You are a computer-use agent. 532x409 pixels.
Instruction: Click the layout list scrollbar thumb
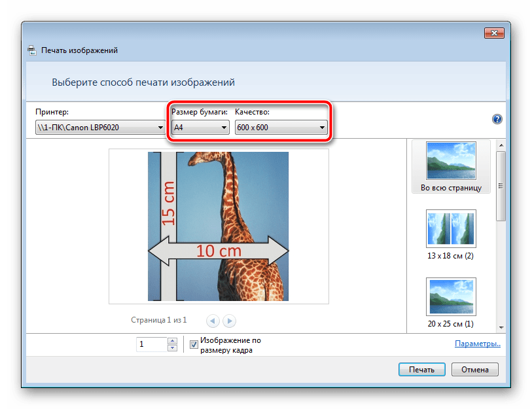click(x=501, y=186)
